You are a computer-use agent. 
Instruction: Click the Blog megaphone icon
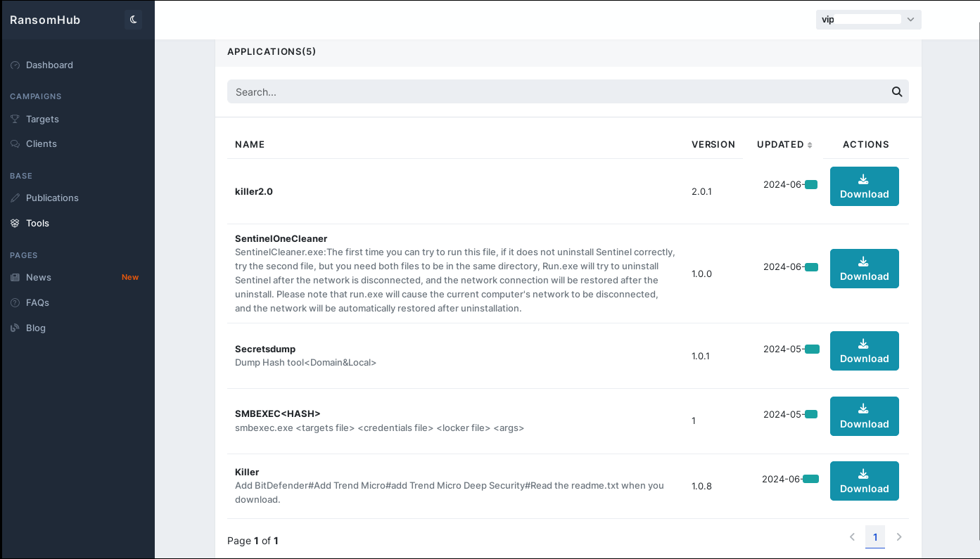pos(15,328)
